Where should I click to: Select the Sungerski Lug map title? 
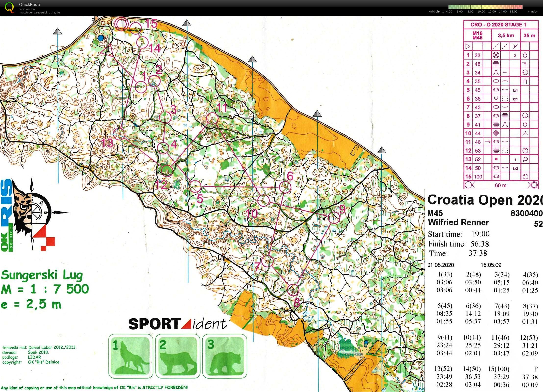pyautogui.click(x=42, y=275)
